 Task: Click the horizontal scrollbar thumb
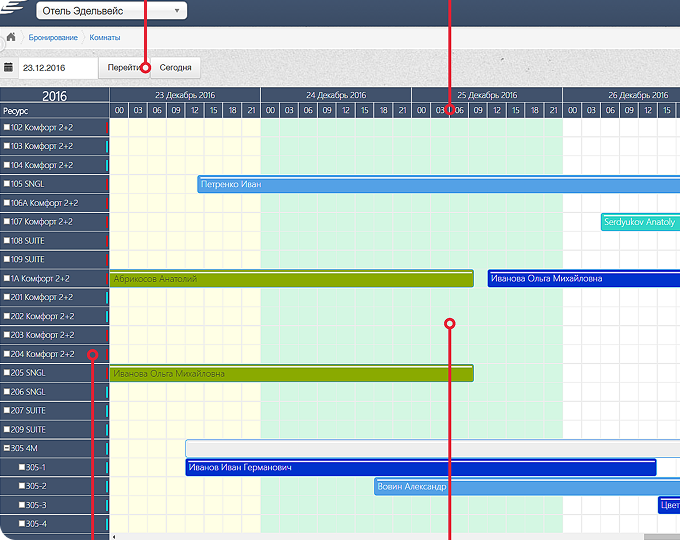tap(662, 537)
